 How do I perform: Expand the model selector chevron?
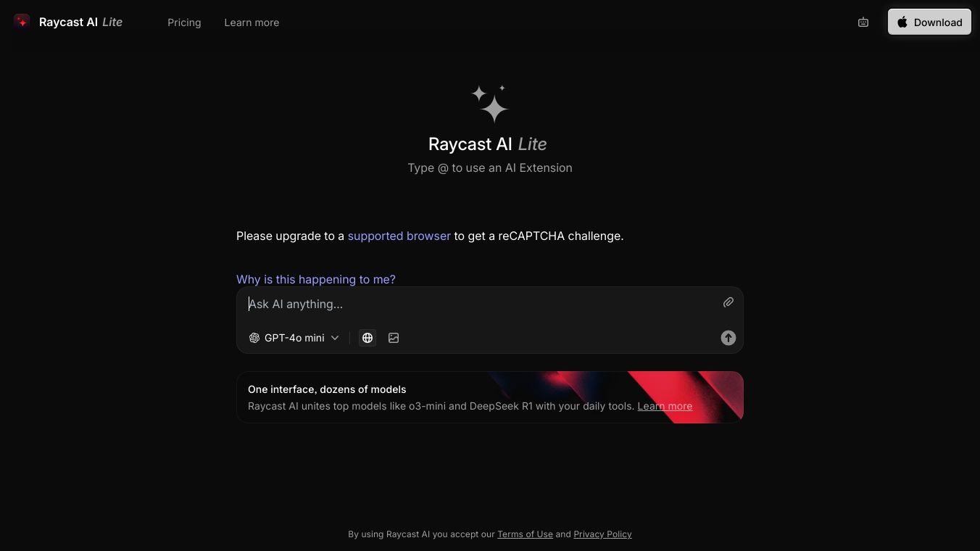[335, 338]
